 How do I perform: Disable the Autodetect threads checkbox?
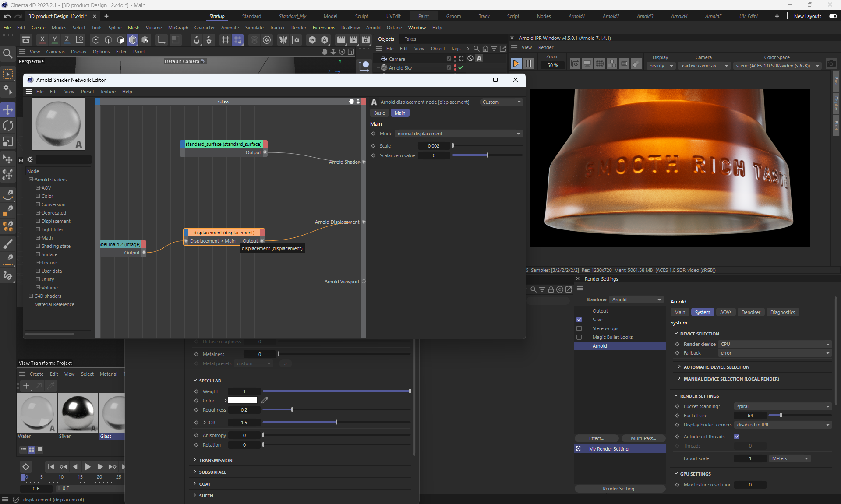[x=737, y=437]
